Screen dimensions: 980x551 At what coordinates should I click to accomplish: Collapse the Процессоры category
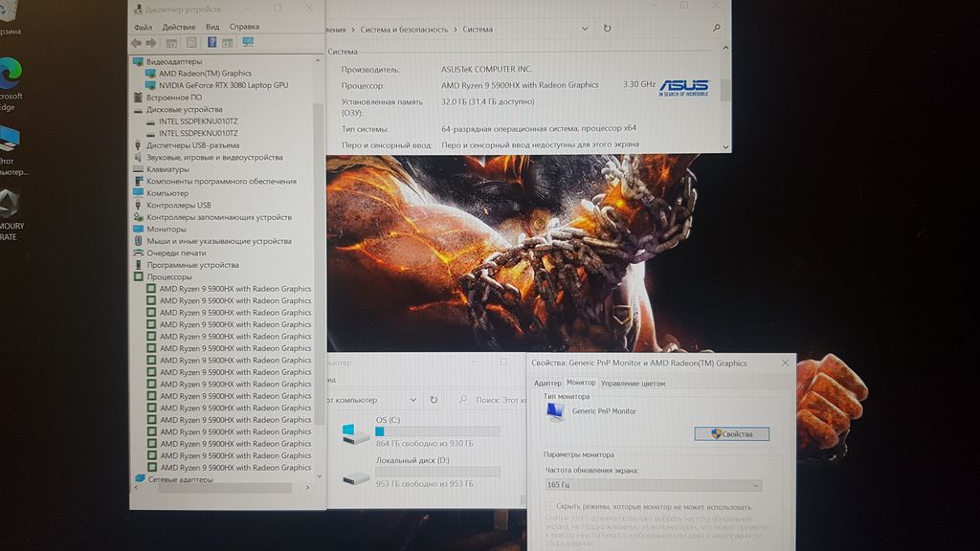click(139, 276)
